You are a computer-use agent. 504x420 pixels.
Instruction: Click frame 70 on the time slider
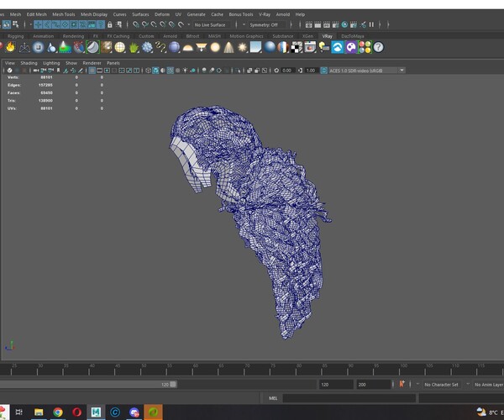[x=244, y=370]
